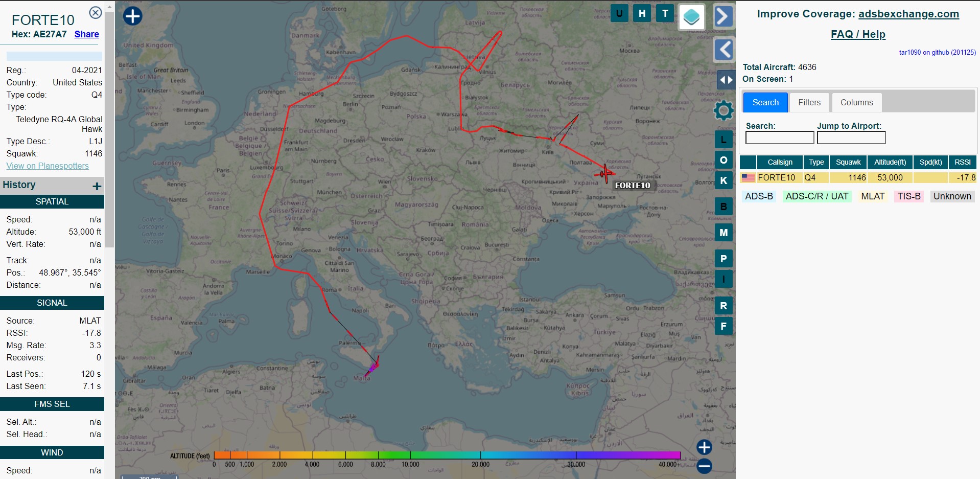
Task: Toggle the I map button
Action: click(724, 279)
